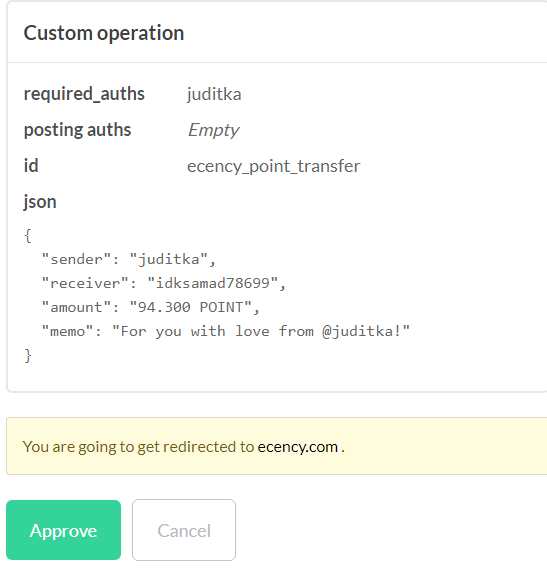Screen dimensions: 547x570
Task: Cancel the custom operation
Action: point(184,530)
